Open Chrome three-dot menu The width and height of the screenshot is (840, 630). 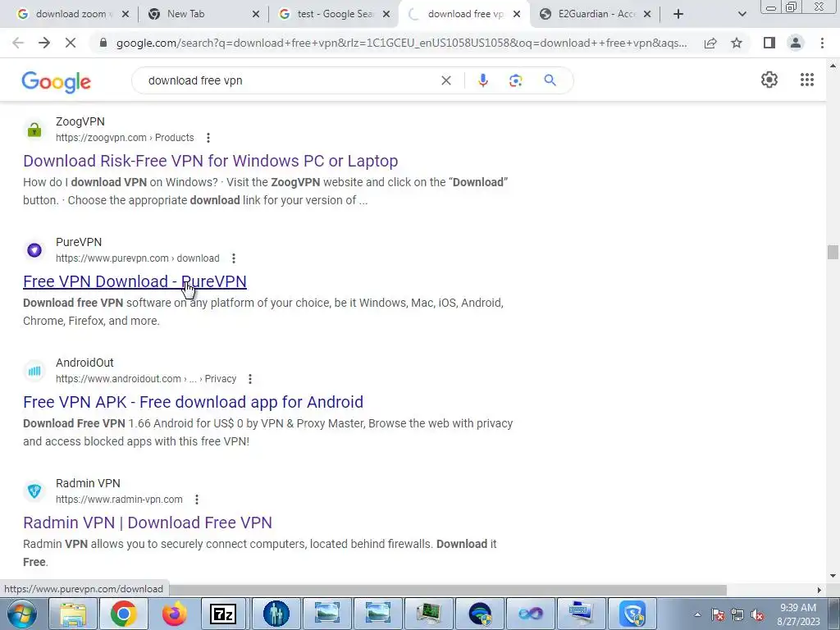822,43
